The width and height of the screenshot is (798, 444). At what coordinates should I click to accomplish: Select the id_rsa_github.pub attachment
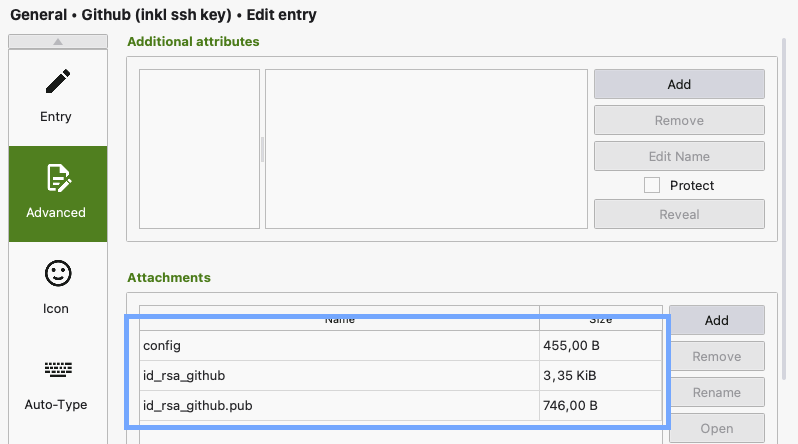401,406
